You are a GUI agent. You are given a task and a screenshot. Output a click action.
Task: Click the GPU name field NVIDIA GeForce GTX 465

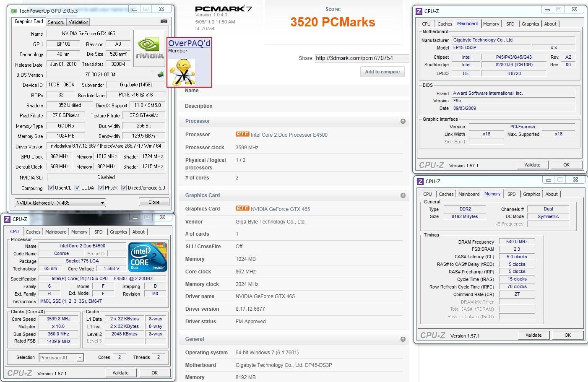pyautogui.click(x=88, y=34)
